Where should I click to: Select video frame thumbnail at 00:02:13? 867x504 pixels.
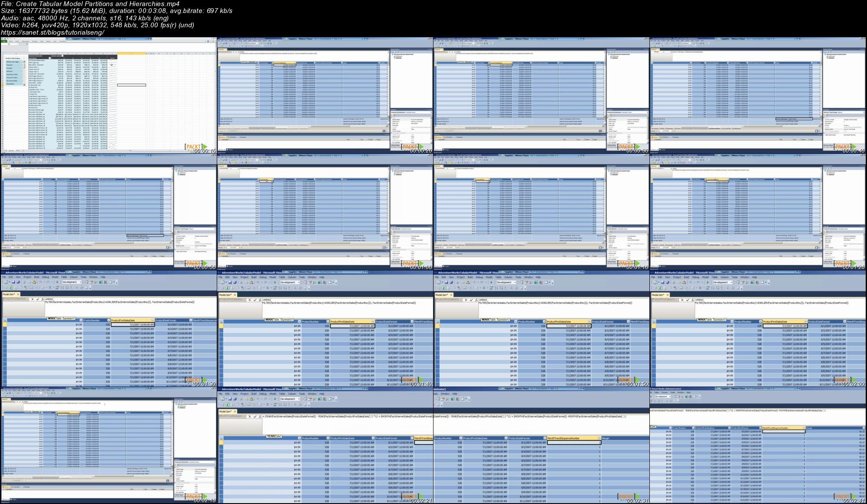point(108,445)
